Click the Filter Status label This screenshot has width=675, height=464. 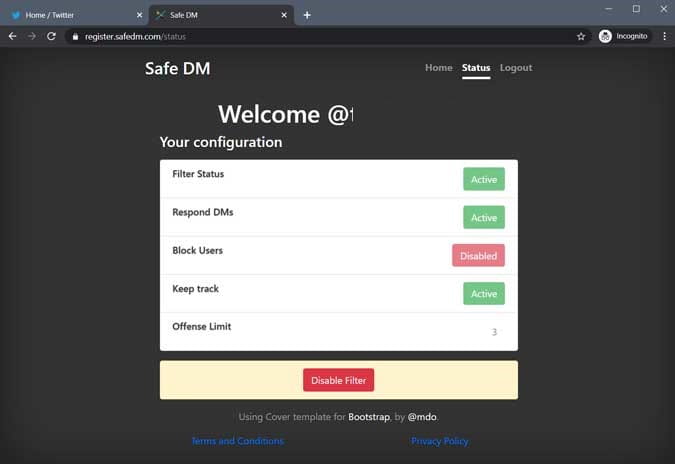coord(198,174)
